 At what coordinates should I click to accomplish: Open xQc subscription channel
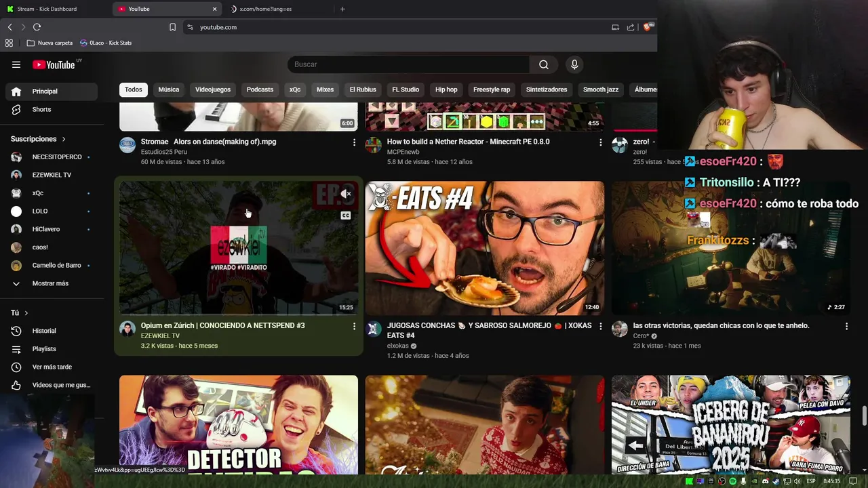tap(52, 193)
